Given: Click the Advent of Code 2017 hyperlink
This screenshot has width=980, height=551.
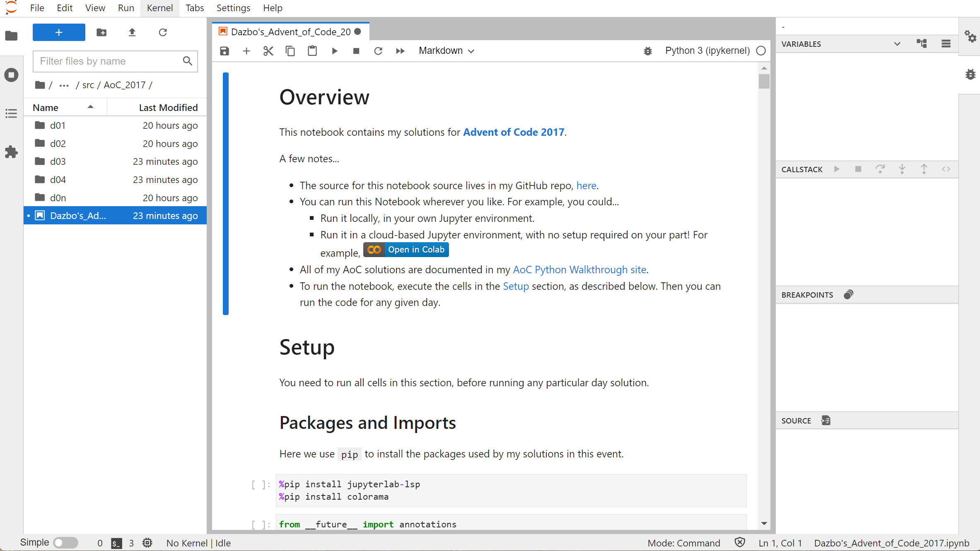Looking at the screenshot, I should point(514,132).
